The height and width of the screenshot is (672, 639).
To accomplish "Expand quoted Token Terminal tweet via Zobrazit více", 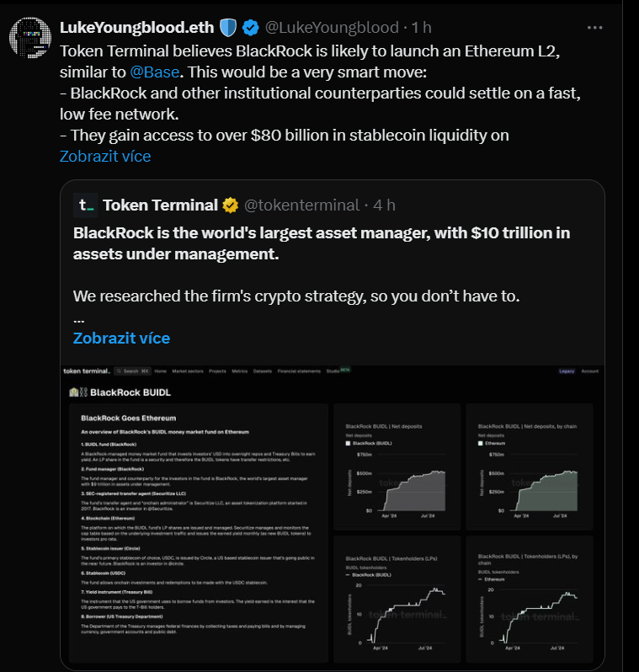I will [121, 338].
